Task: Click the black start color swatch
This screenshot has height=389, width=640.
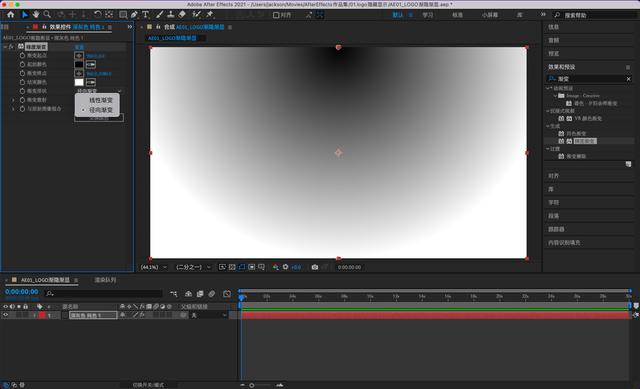Action: coord(79,64)
